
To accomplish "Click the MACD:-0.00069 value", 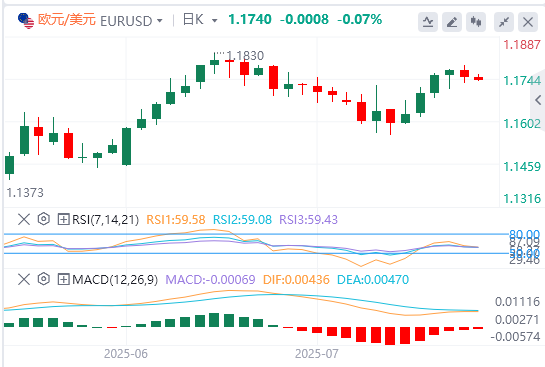I will [210, 279].
